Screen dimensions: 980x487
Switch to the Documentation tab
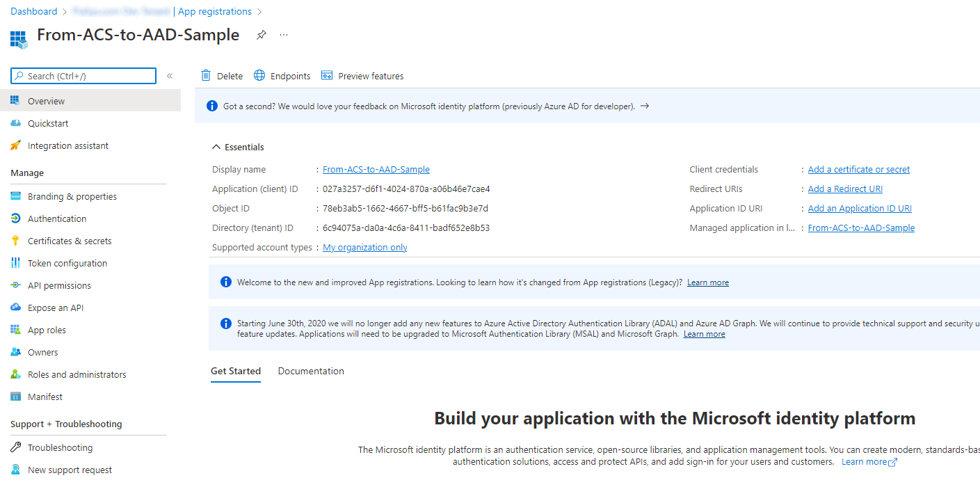tap(311, 371)
